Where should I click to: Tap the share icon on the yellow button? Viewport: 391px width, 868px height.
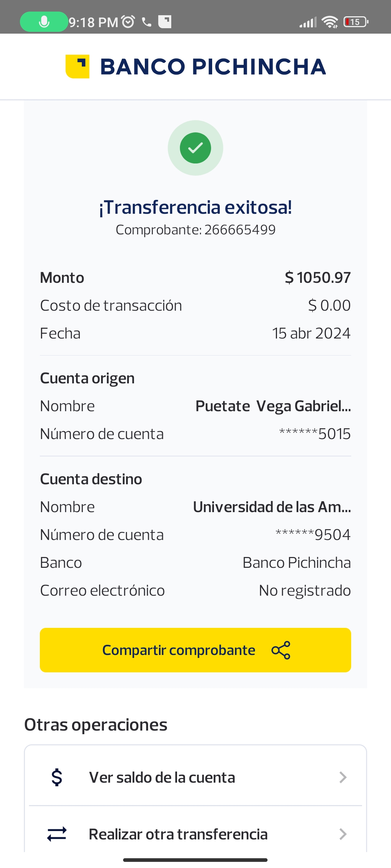[x=281, y=650]
